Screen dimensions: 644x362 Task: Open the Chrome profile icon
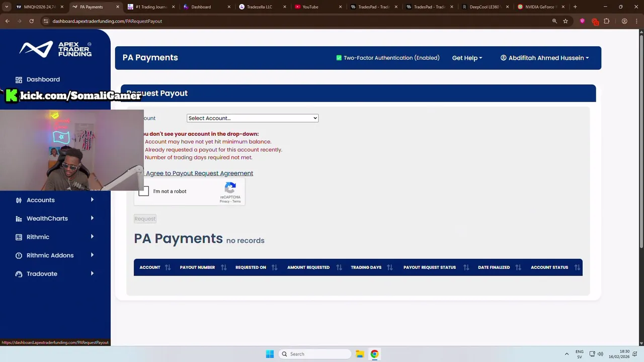(624, 21)
